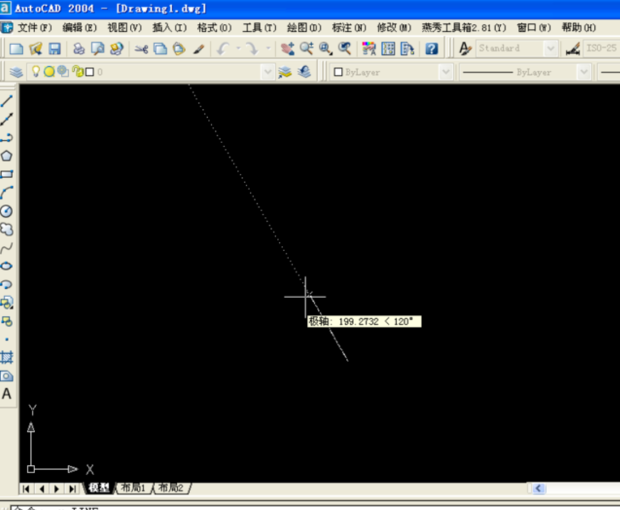Select the Multiline Text tool
The image size is (620, 510).
coord(7,394)
